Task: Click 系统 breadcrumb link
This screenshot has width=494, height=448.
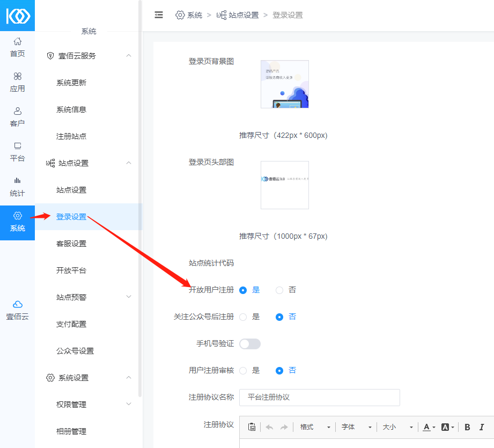Action: pyautogui.click(x=195, y=15)
